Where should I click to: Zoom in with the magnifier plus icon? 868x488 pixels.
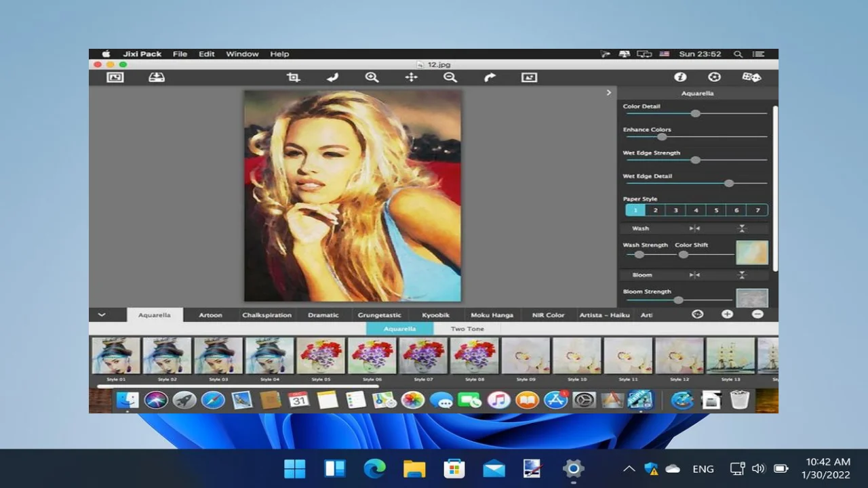pos(372,77)
